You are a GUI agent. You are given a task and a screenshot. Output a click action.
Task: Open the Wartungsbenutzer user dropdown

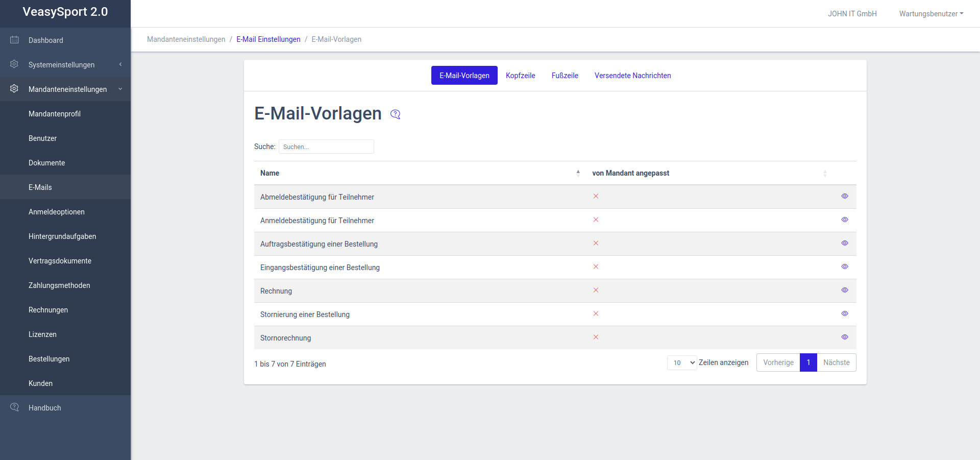click(930, 14)
